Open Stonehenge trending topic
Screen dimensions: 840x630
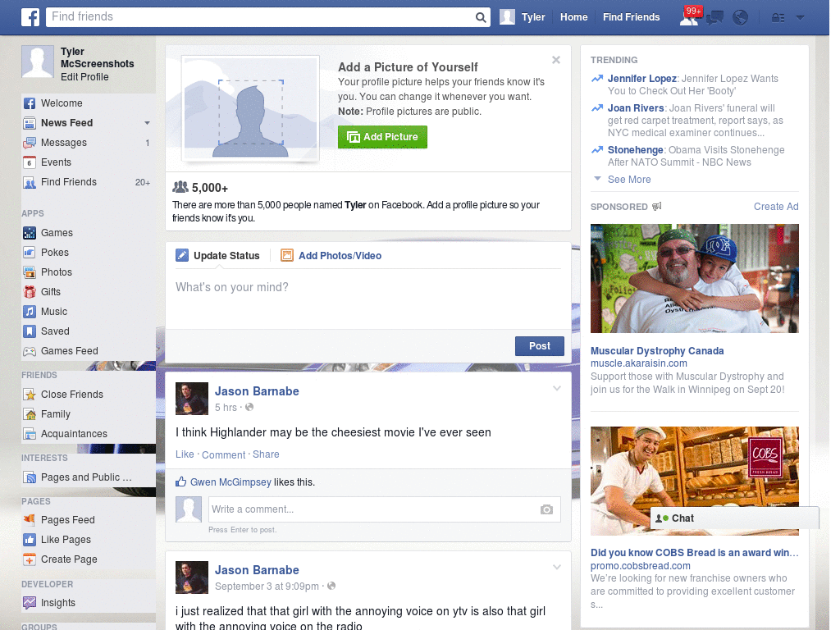click(x=636, y=150)
